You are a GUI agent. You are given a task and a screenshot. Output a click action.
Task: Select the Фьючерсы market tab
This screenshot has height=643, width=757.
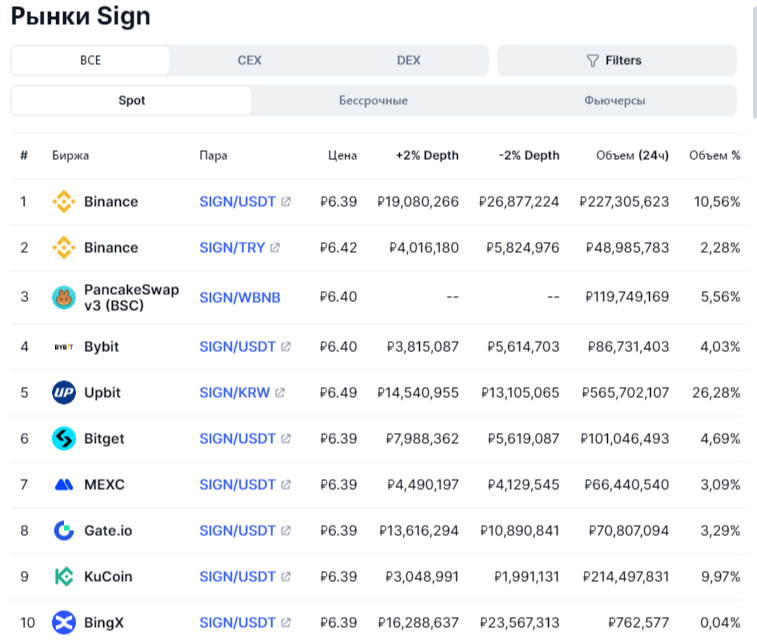[614, 101]
